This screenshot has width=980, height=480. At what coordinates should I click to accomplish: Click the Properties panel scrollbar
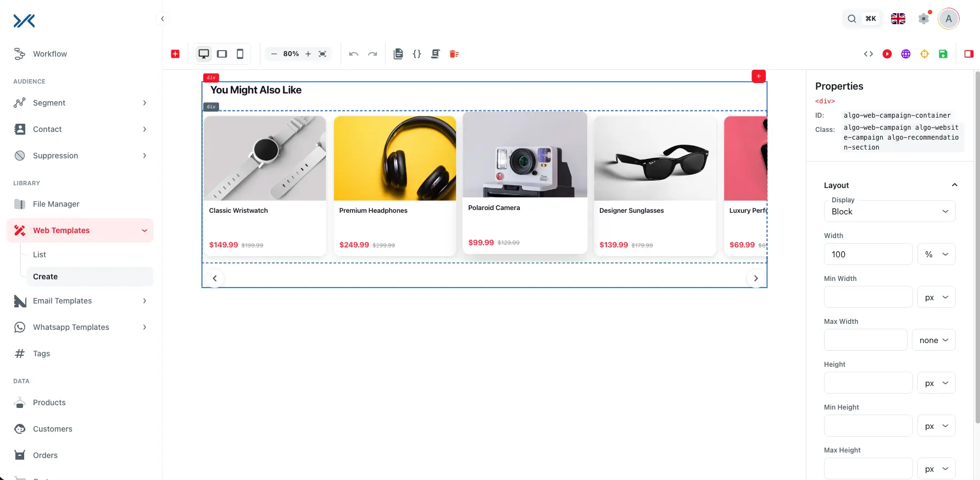977,247
